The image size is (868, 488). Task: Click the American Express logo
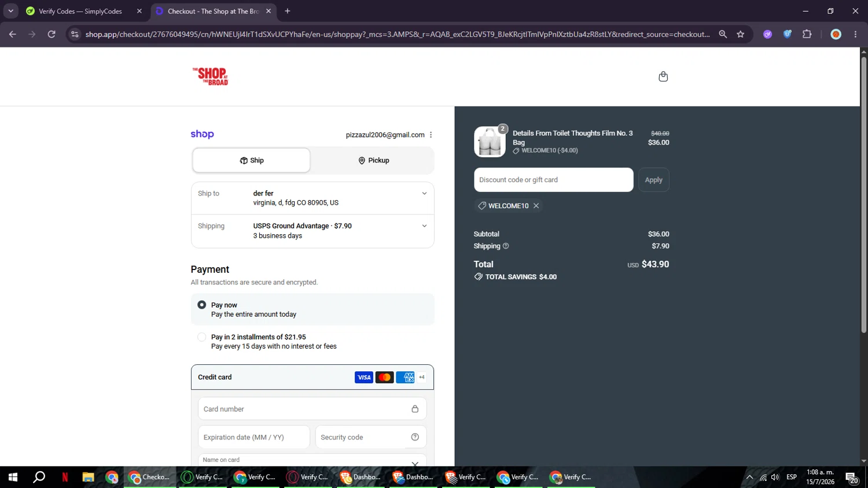405,378
